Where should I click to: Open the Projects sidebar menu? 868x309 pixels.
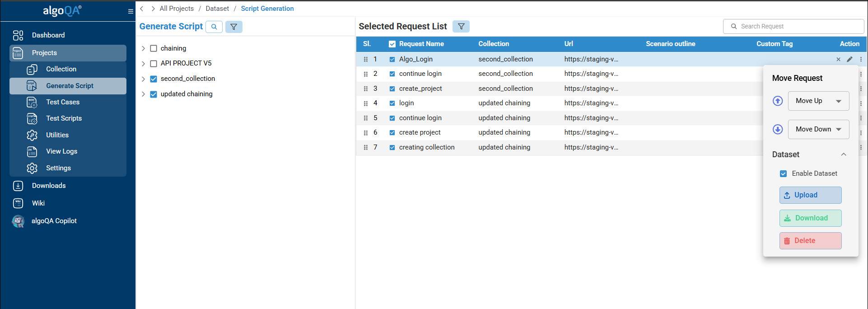click(68, 53)
